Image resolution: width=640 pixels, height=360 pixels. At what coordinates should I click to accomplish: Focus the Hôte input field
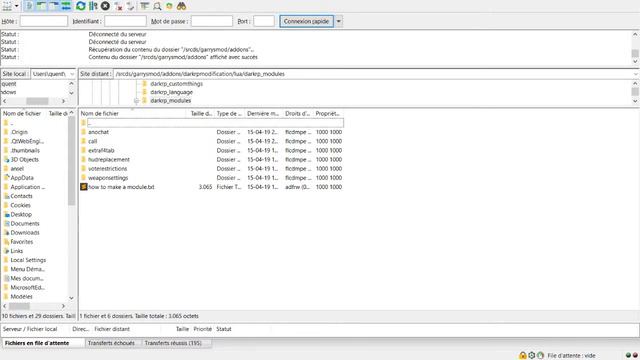point(44,21)
